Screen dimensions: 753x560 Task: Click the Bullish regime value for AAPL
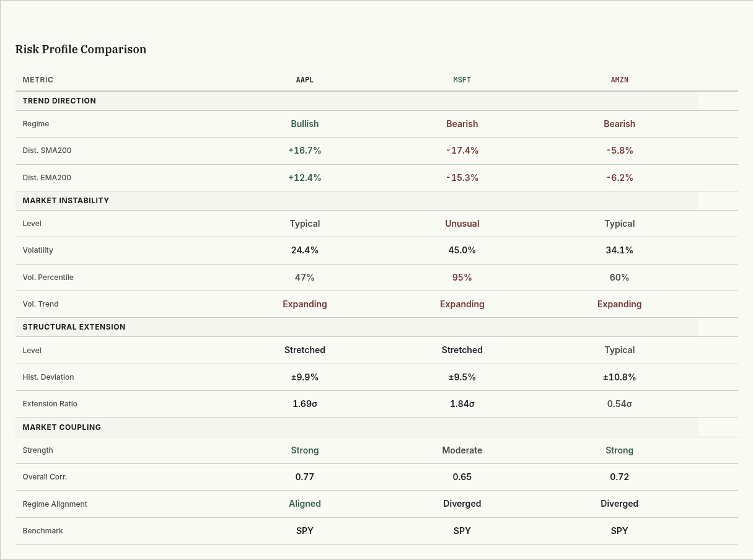click(x=305, y=123)
